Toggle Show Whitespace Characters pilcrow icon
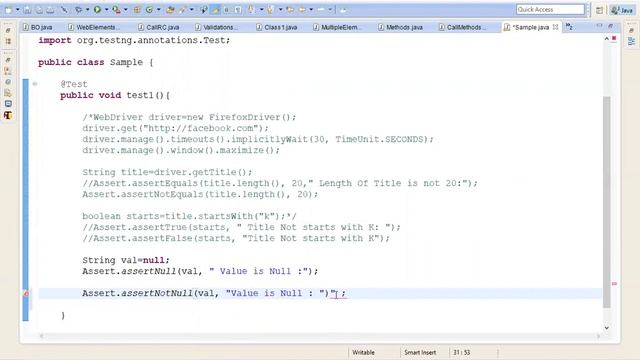640x360 pixels. 238,9
